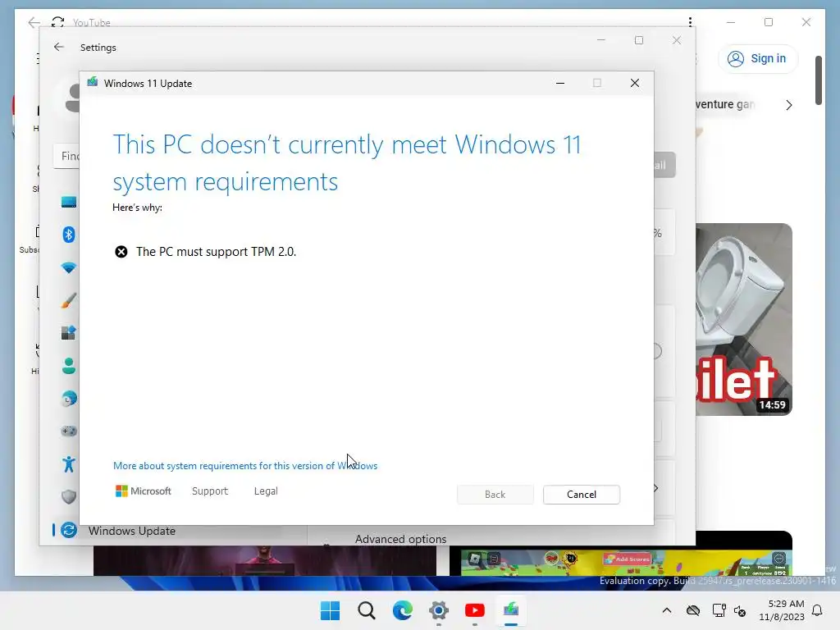Screen dimensions: 840x630
Task: Go back in YouTube app window
Action: (34, 22)
